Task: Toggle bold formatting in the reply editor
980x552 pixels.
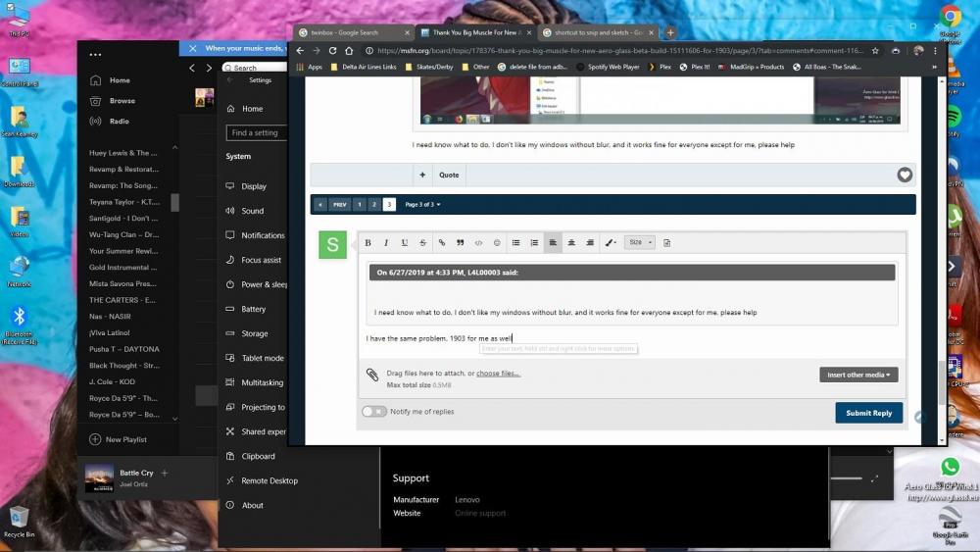Action: tap(367, 242)
